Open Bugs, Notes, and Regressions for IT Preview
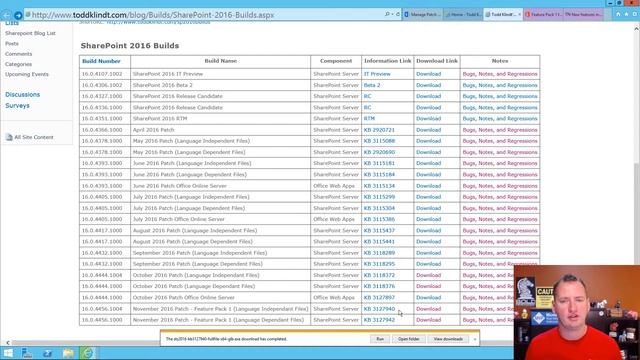 [500, 74]
